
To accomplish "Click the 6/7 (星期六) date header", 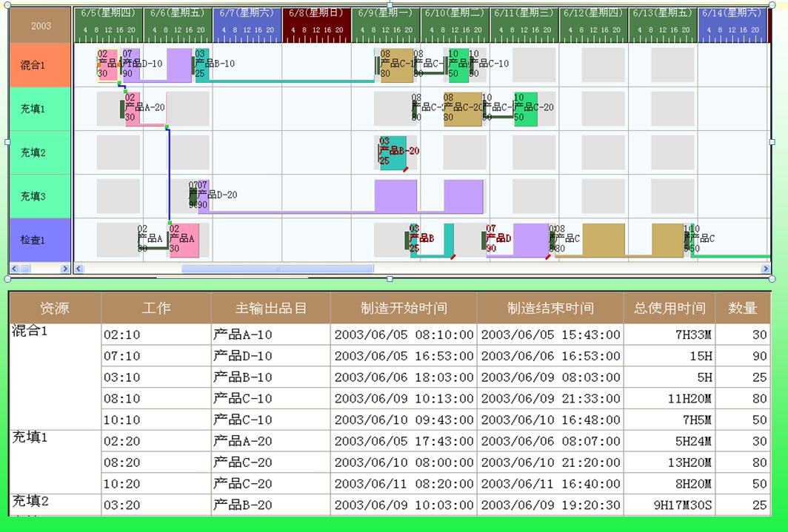I will pyautogui.click(x=247, y=13).
